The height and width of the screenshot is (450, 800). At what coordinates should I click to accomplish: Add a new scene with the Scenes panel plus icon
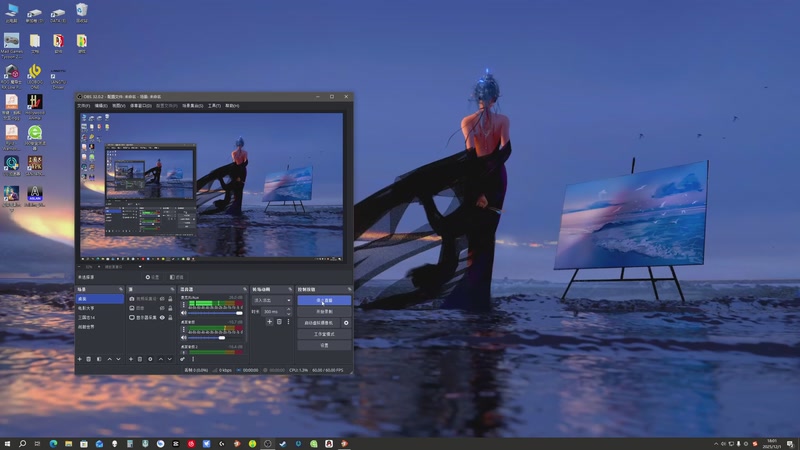(x=80, y=359)
